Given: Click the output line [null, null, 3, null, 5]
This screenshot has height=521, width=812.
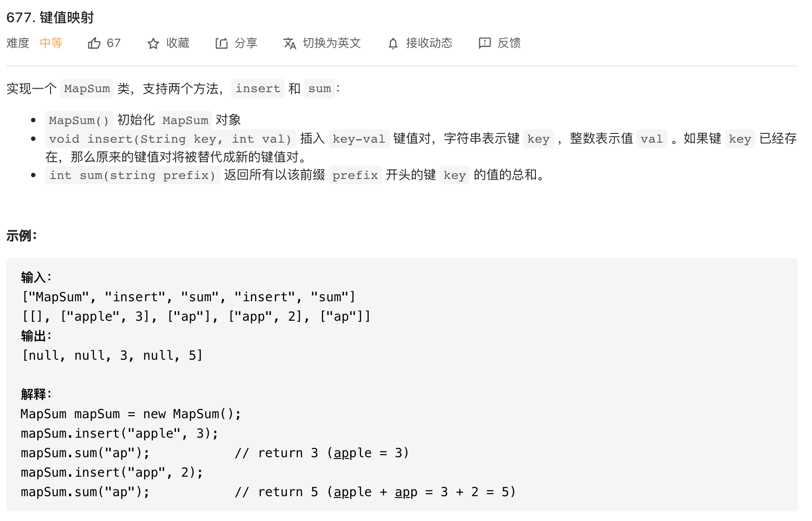Looking at the screenshot, I should (x=113, y=355).
